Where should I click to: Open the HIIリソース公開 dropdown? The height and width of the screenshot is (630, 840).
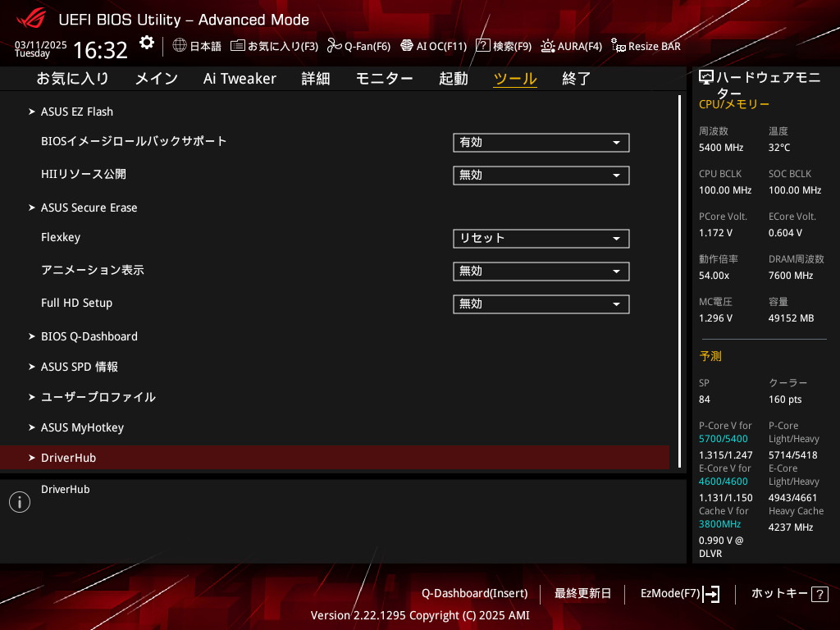[x=541, y=176]
